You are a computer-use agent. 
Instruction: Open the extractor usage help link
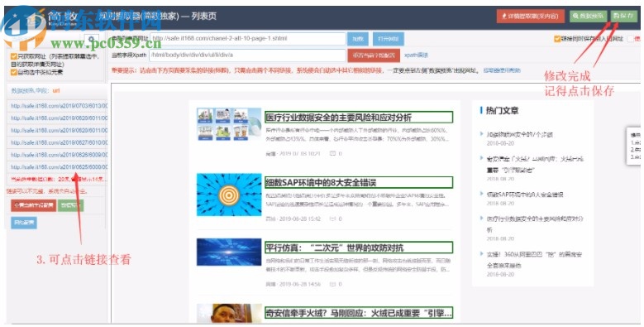pos(502,70)
